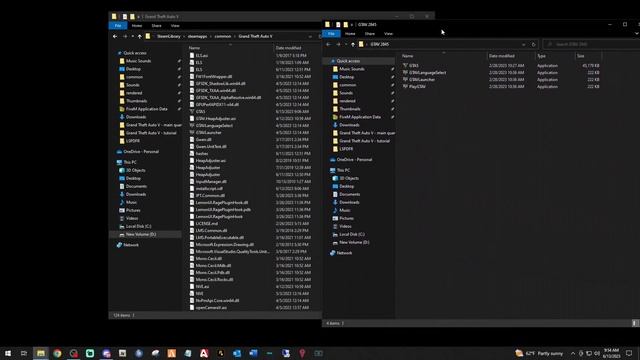Screen dimensions: 640x360
Task: Open Music in back window sidebar
Action: pyautogui.click(x=131, y=202)
